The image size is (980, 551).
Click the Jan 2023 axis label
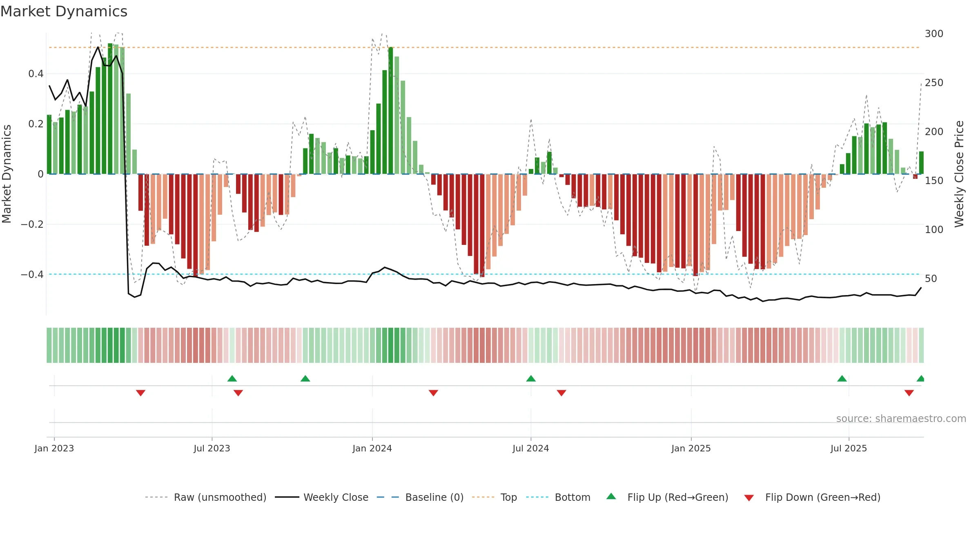54,448
